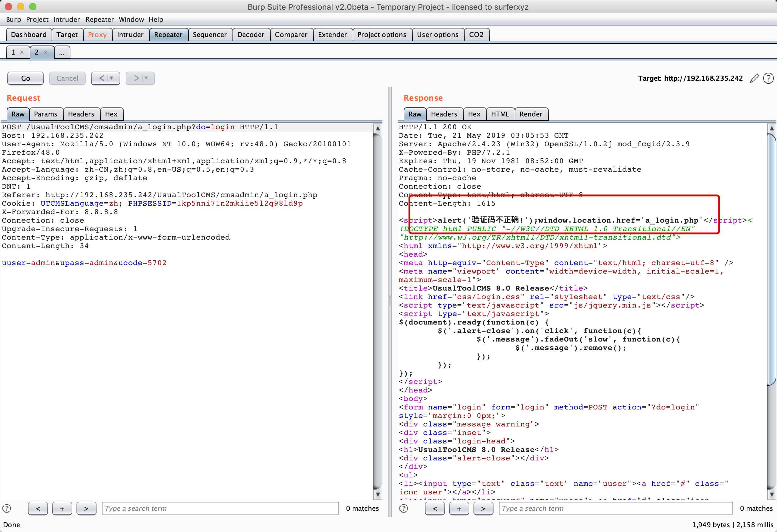
Task: Open the User options tab
Action: click(438, 35)
